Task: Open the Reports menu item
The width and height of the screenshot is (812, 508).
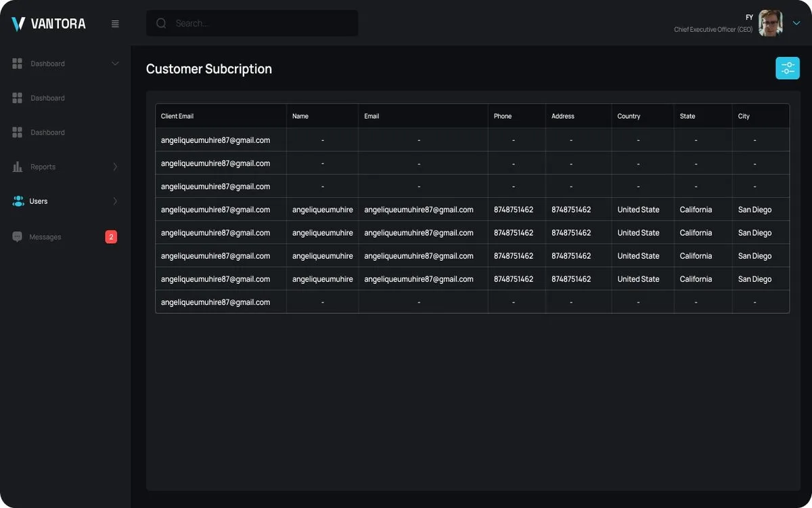Action: pyautogui.click(x=43, y=167)
